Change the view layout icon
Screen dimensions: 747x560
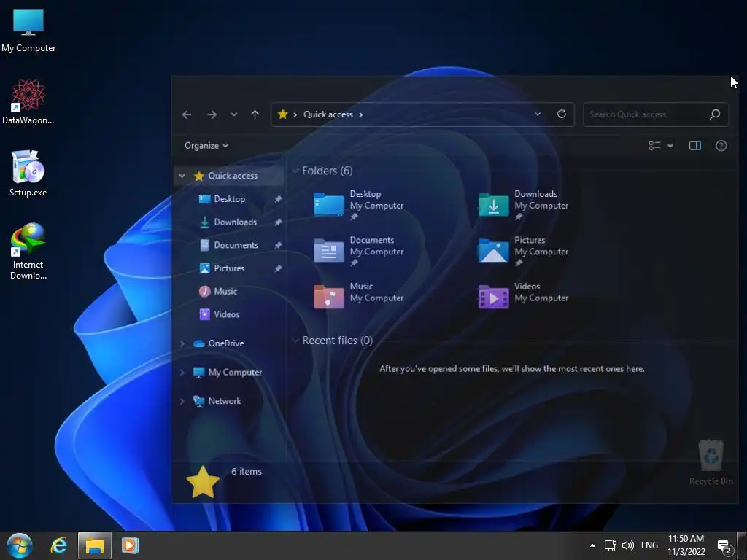[x=654, y=146]
